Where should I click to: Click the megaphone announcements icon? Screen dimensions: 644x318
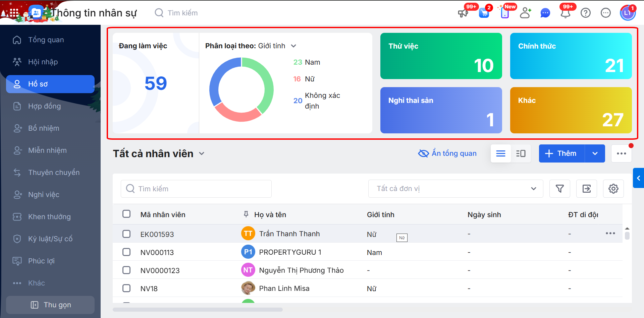click(x=463, y=13)
